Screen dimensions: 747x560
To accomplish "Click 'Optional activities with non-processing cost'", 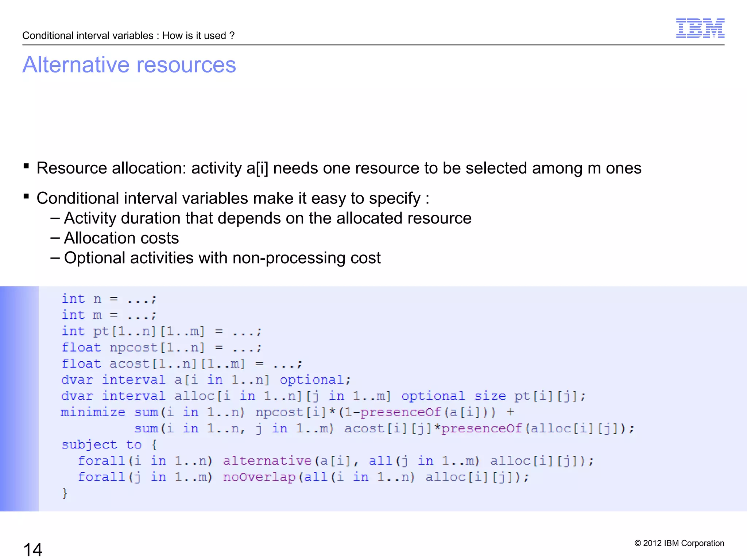I will pyautogui.click(x=222, y=258).
